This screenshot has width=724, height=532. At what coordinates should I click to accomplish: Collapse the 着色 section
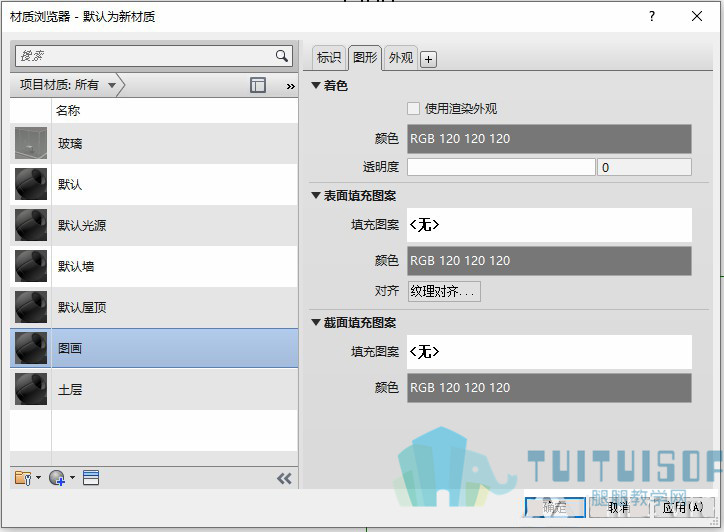[x=316, y=85]
